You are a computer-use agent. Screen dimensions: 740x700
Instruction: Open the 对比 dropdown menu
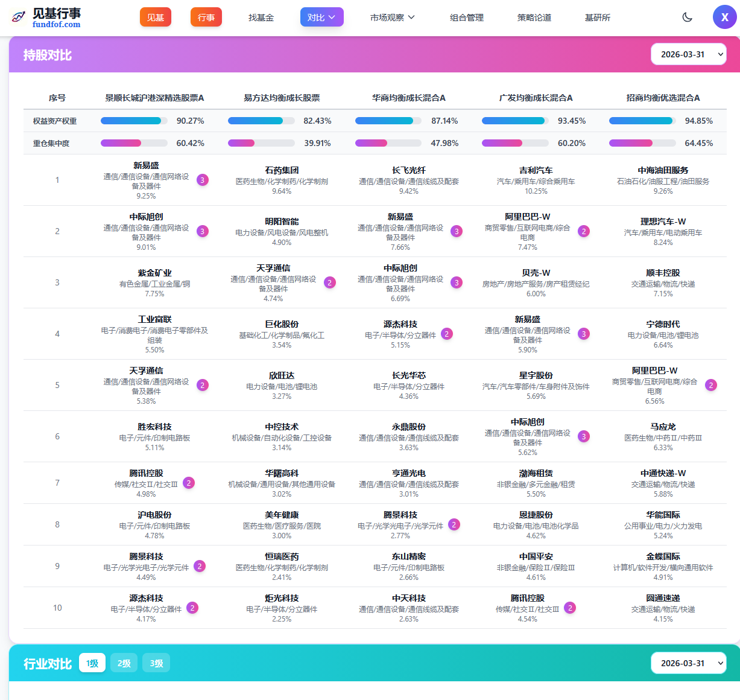[x=322, y=17]
